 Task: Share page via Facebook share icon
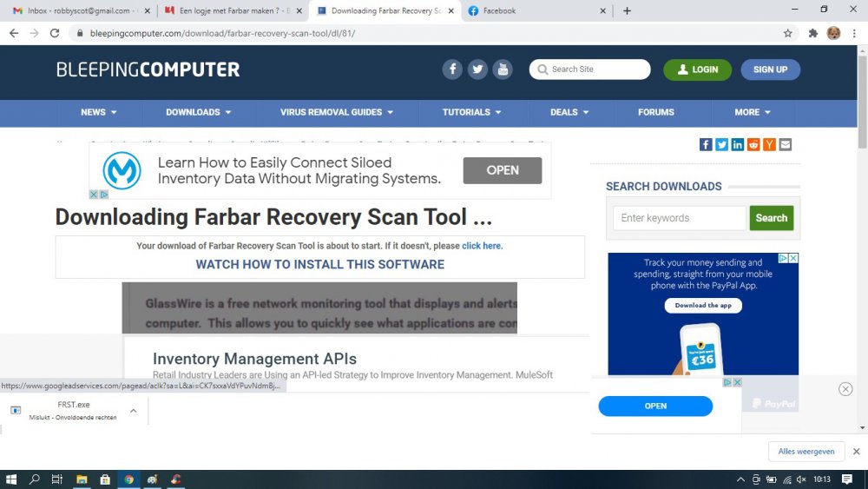(706, 144)
